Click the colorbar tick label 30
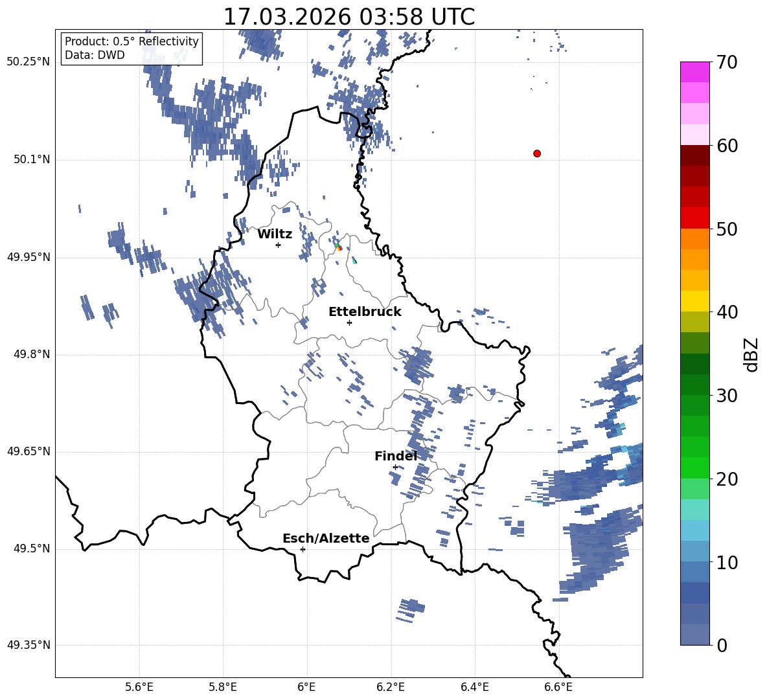 pos(727,396)
